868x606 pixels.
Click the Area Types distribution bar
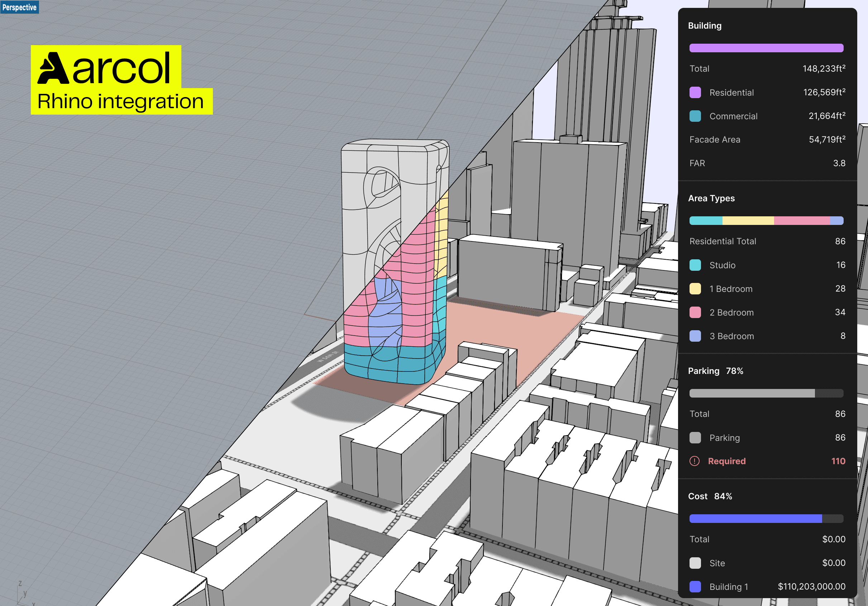[766, 221]
